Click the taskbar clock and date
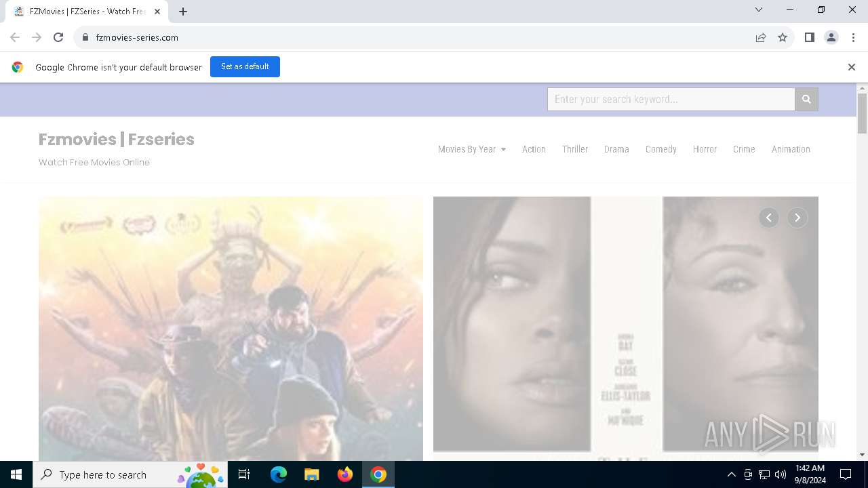This screenshot has height=488, width=868. pyautogui.click(x=810, y=474)
